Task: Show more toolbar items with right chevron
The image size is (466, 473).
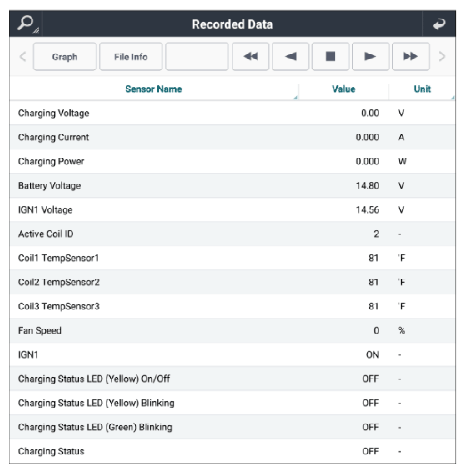Action: [442, 56]
